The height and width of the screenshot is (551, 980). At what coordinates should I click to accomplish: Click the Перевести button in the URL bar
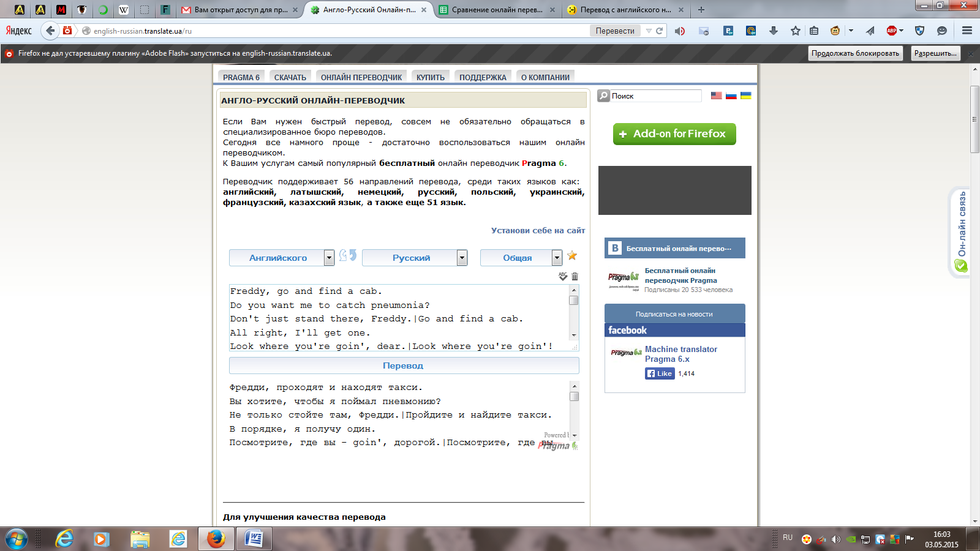615,31
